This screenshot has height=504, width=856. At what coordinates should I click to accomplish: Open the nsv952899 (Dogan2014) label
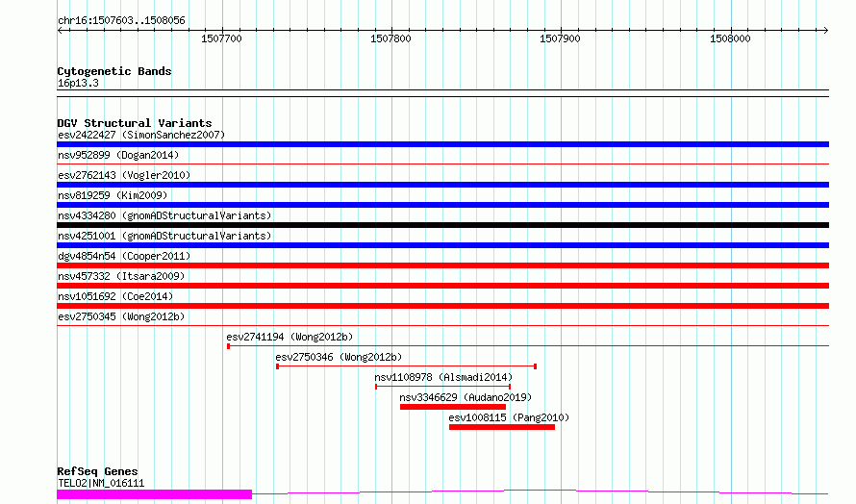tap(118, 155)
